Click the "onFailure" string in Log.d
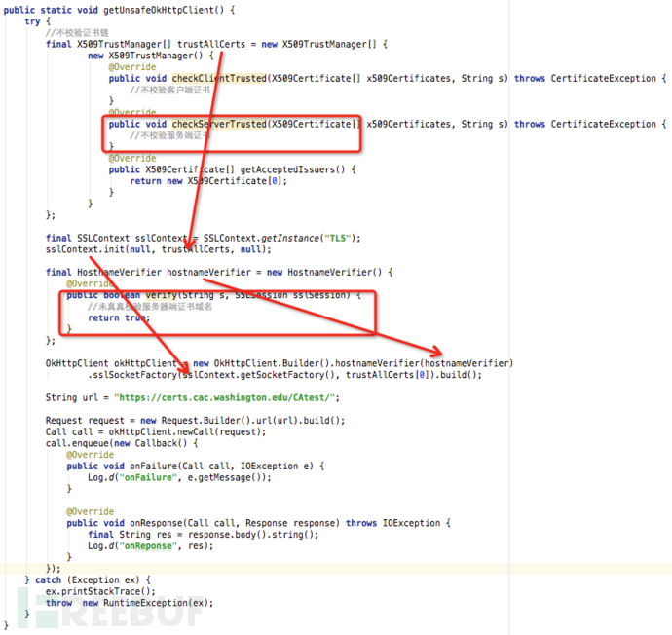The image size is (672, 635). [147, 477]
